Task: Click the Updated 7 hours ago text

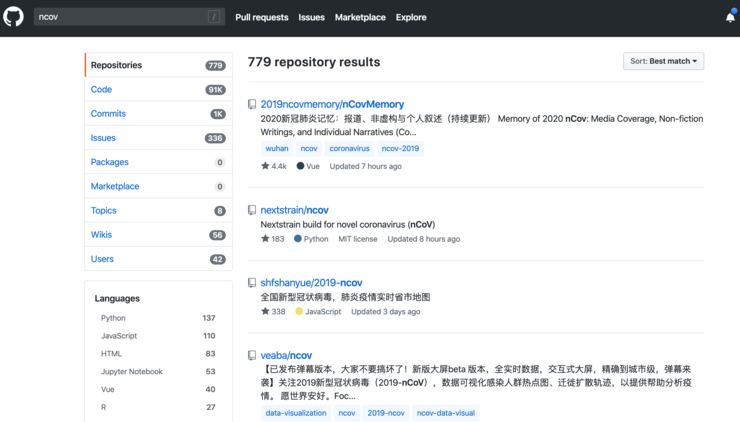Action: 366,166
